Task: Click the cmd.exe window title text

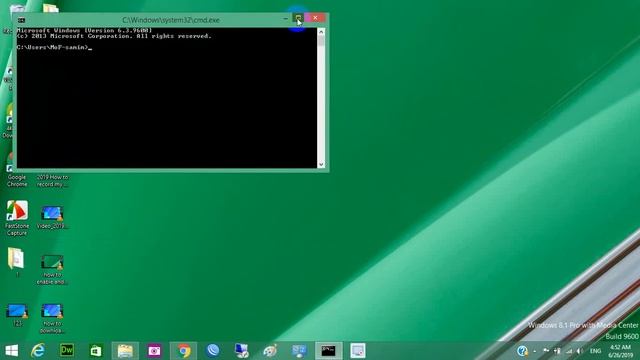Action: coord(171,20)
